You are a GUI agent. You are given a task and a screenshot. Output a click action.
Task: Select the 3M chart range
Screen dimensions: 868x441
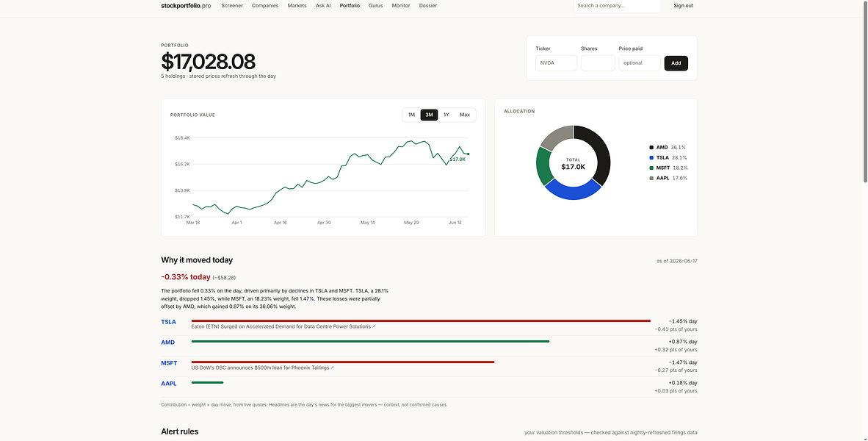tap(429, 115)
